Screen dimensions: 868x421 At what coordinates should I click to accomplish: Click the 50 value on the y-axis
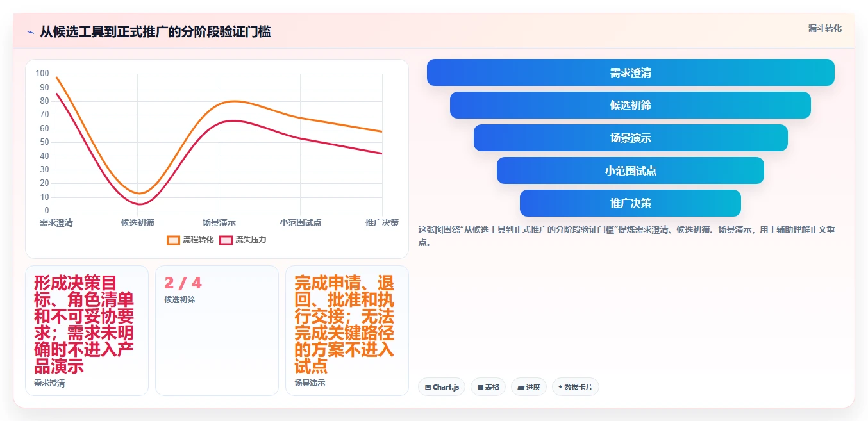click(44, 142)
